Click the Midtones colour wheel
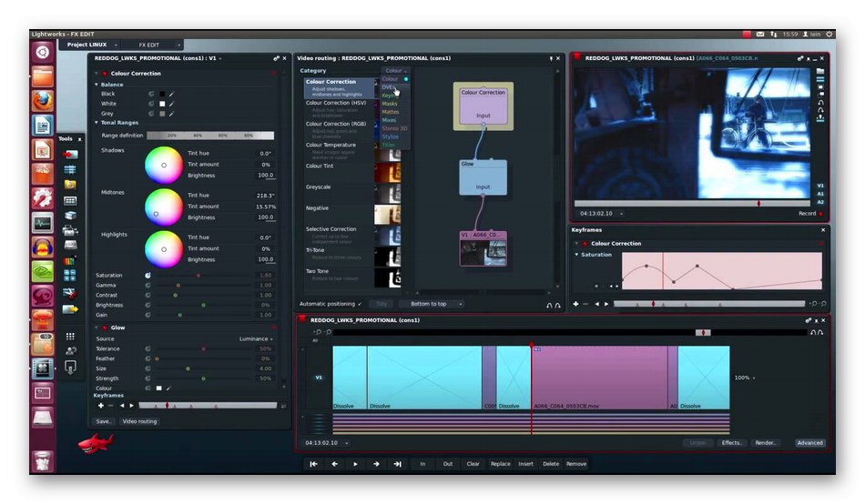 click(164, 207)
